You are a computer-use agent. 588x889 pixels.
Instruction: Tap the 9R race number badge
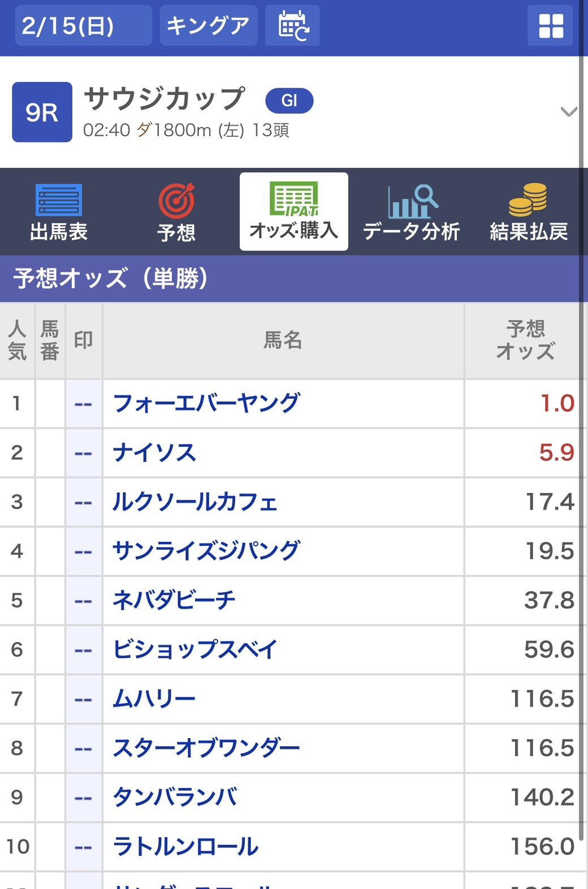(x=42, y=112)
